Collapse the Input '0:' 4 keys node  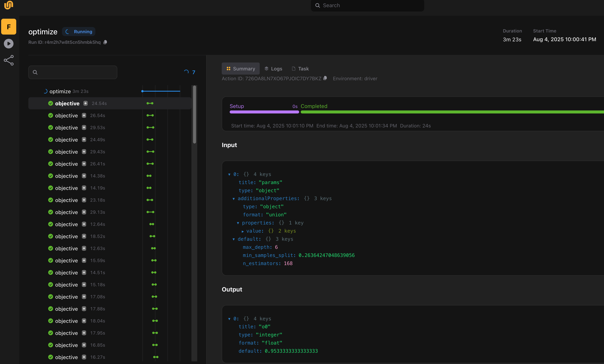[x=229, y=174]
